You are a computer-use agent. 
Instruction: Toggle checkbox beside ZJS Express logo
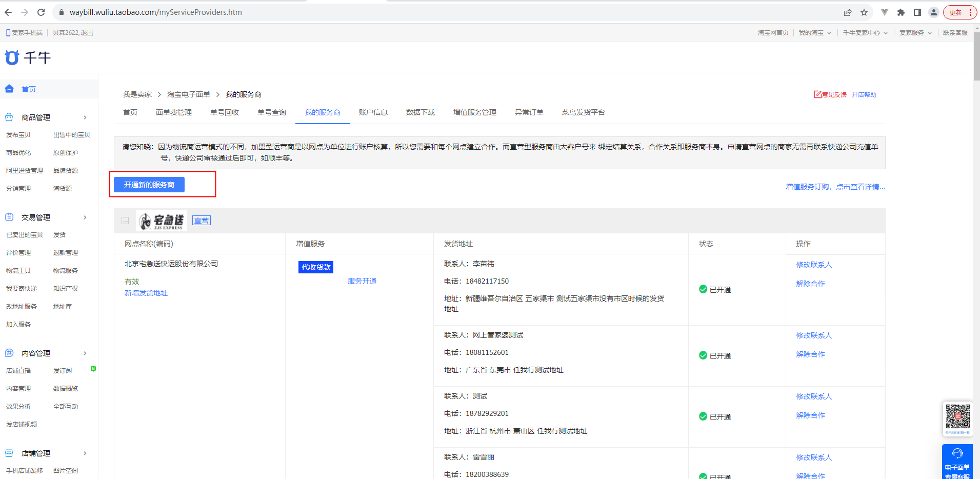[125, 221]
